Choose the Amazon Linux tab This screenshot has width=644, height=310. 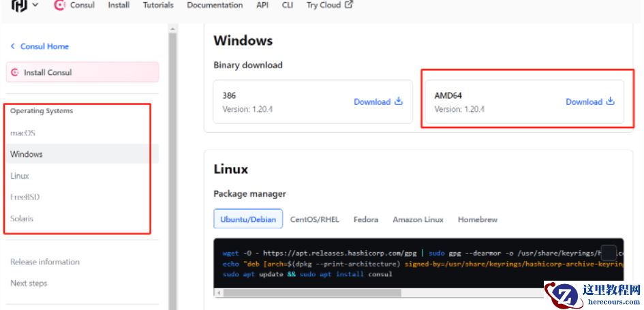pyautogui.click(x=418, y=219)
